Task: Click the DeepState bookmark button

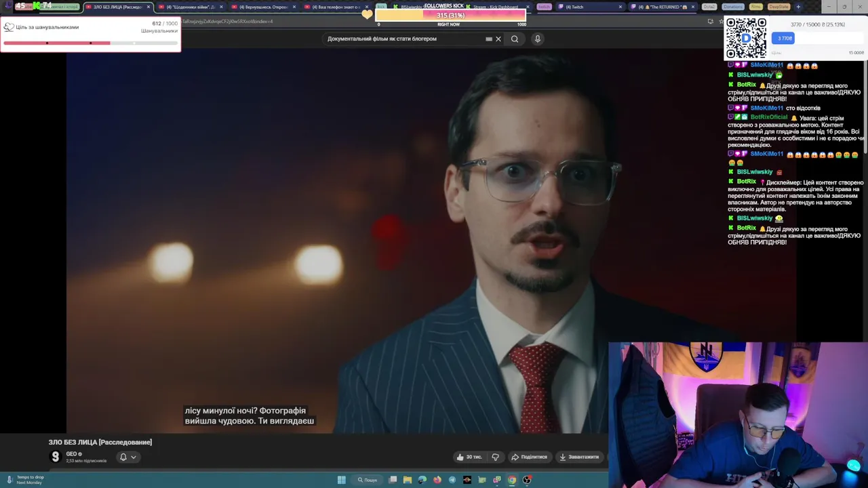Action: [779, 7]
